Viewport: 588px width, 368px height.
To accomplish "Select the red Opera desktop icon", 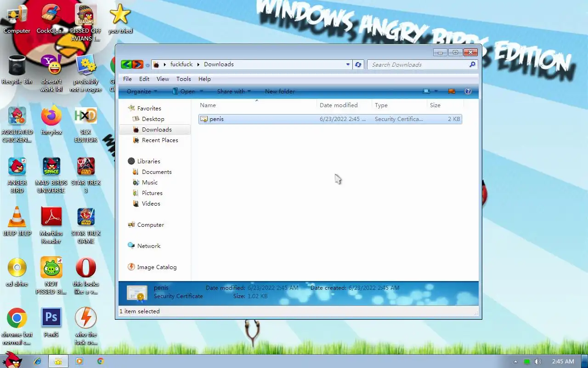I will (86, 276).
